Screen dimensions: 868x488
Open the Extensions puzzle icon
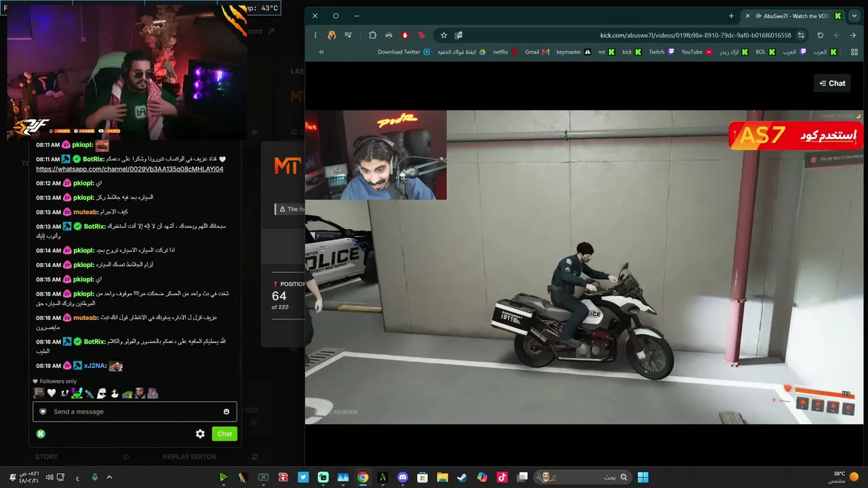[x=372, y=35]
